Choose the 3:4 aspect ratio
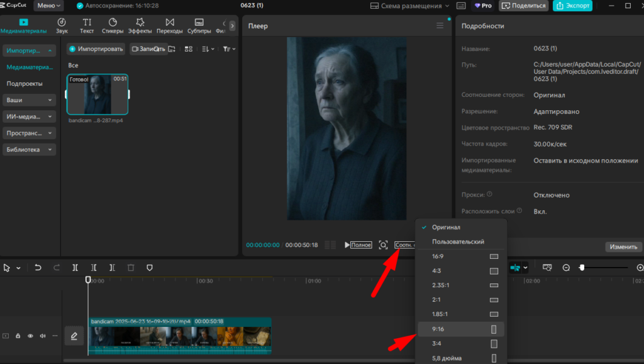 pos(461,343)
